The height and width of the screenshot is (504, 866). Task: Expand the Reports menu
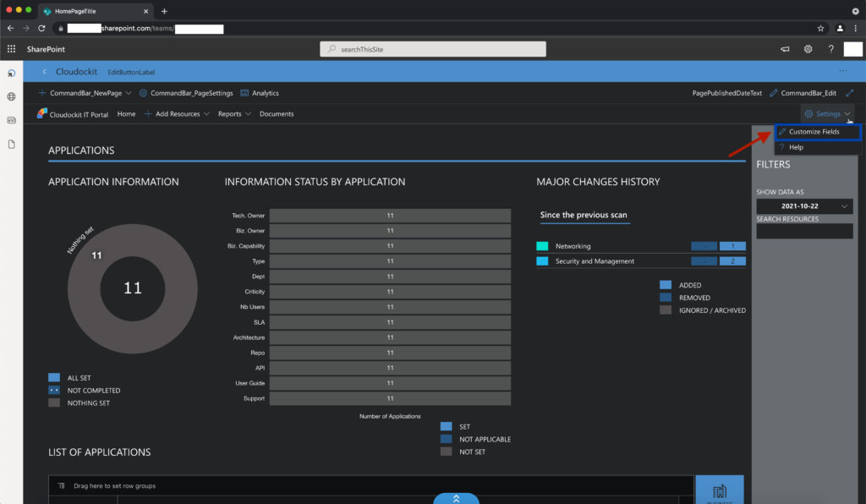[234, 113]
